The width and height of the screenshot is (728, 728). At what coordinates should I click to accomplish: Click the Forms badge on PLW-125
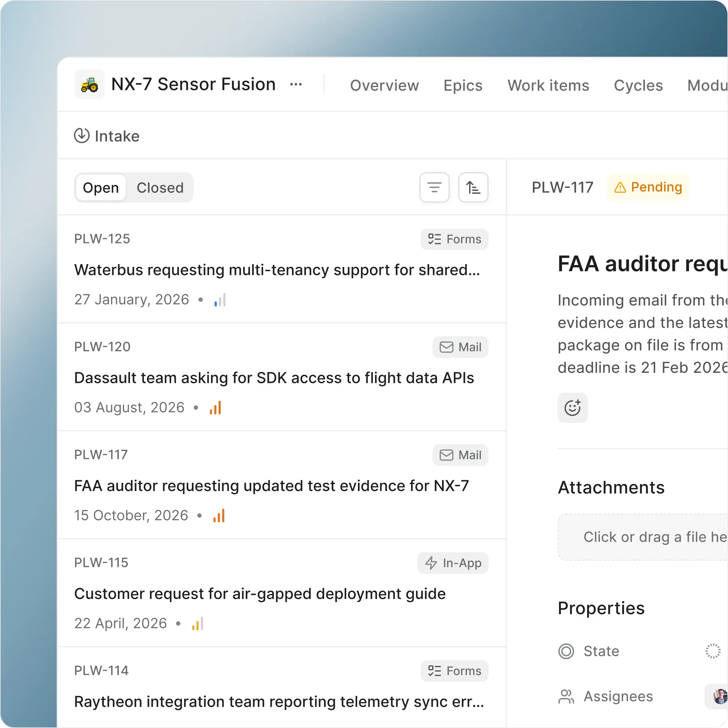click(454, 239)
